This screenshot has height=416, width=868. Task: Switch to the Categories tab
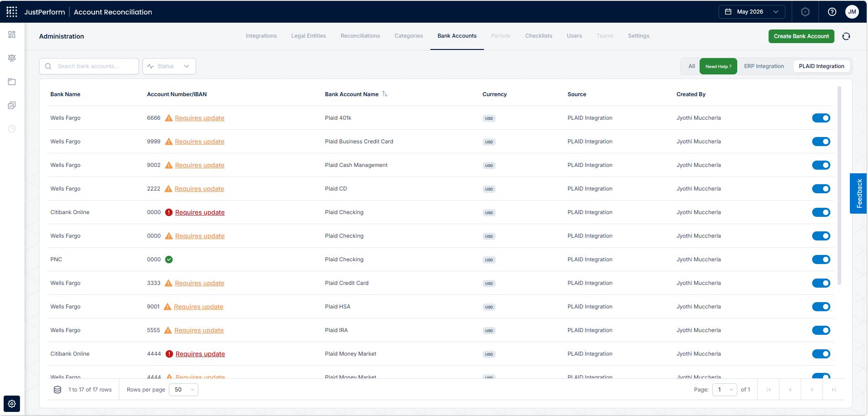(409, 36)
